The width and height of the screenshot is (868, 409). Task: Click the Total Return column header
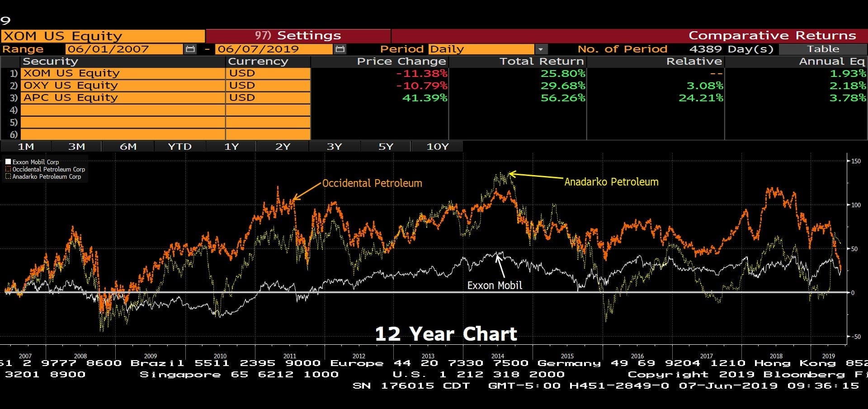[x=542, y=62]
